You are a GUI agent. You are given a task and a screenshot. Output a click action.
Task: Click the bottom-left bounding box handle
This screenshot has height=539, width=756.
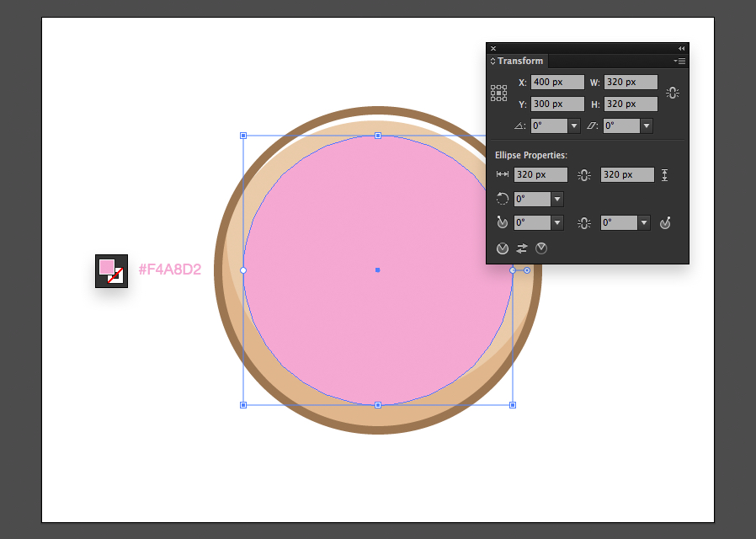point(243,405)
